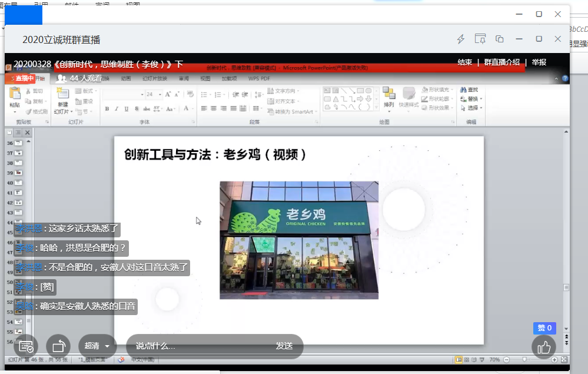This screenshot has width=588, height=374.
Task: Click the screen-share presentation icon in title bar
Action: (480, 39)
